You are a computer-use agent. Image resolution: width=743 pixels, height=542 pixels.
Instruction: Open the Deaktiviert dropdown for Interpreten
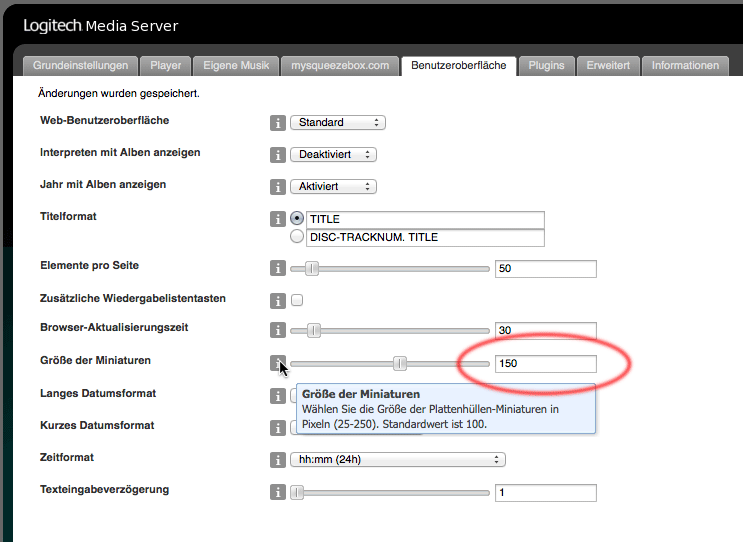click(333, 155)
